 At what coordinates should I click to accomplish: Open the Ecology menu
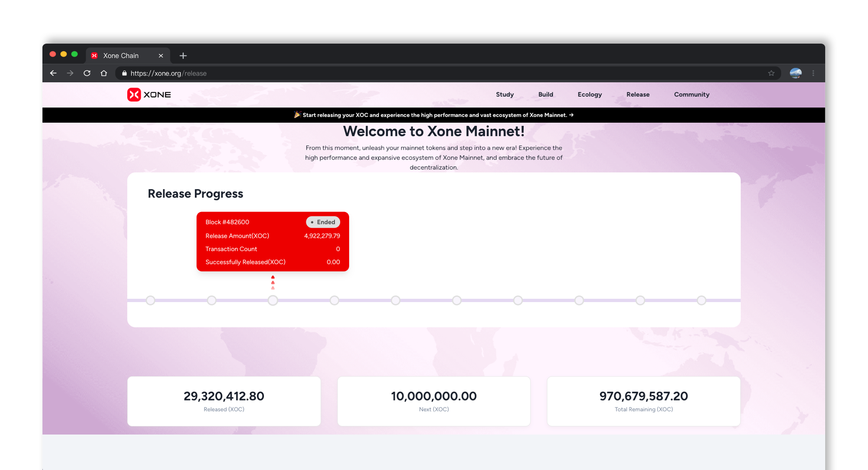click(590, 95)
